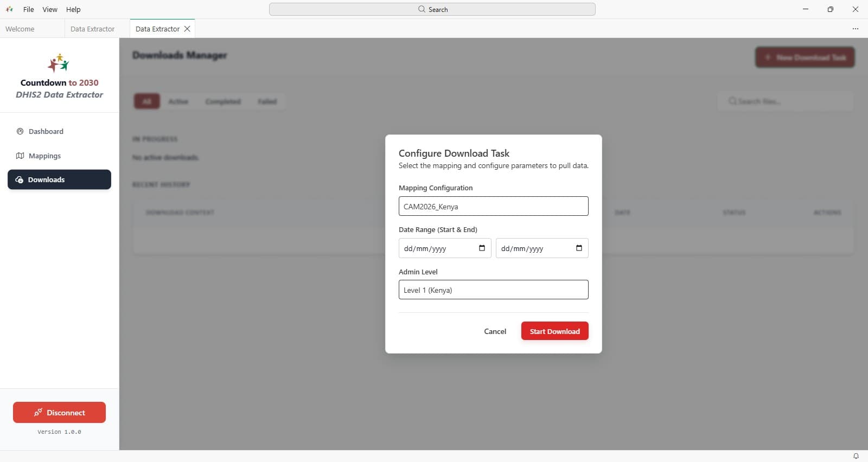Click the top Search bar

tap(432, 9)
